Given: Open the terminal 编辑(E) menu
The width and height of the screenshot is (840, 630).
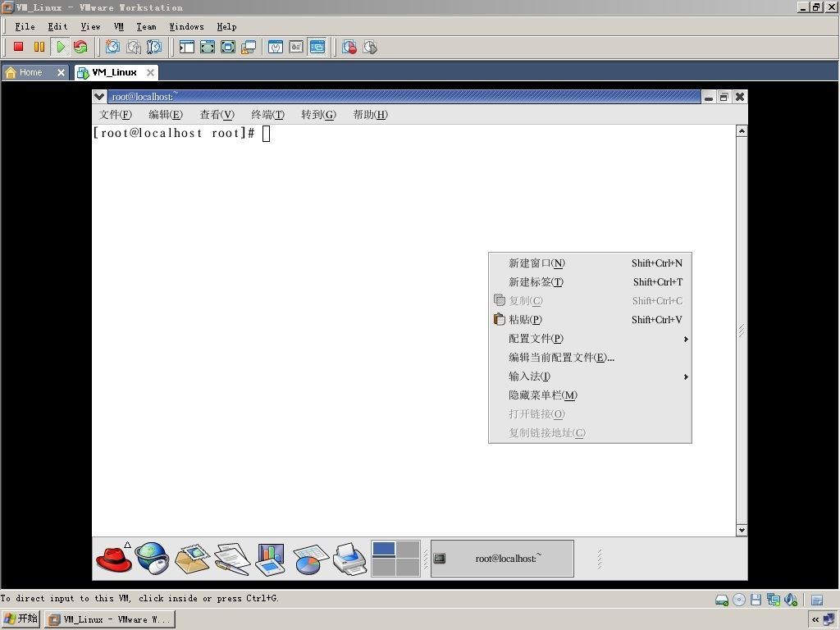Looking at the screenshot, I should coord(166,115).
